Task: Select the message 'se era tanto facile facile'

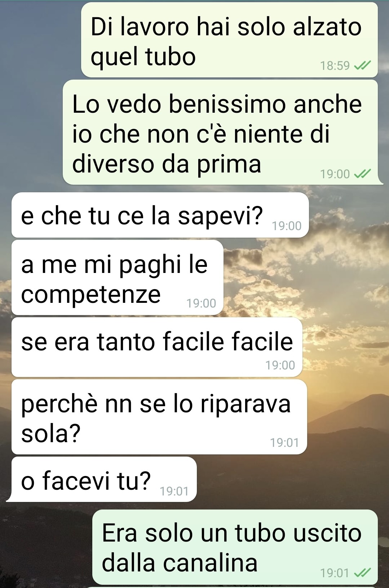Action: 157,347
